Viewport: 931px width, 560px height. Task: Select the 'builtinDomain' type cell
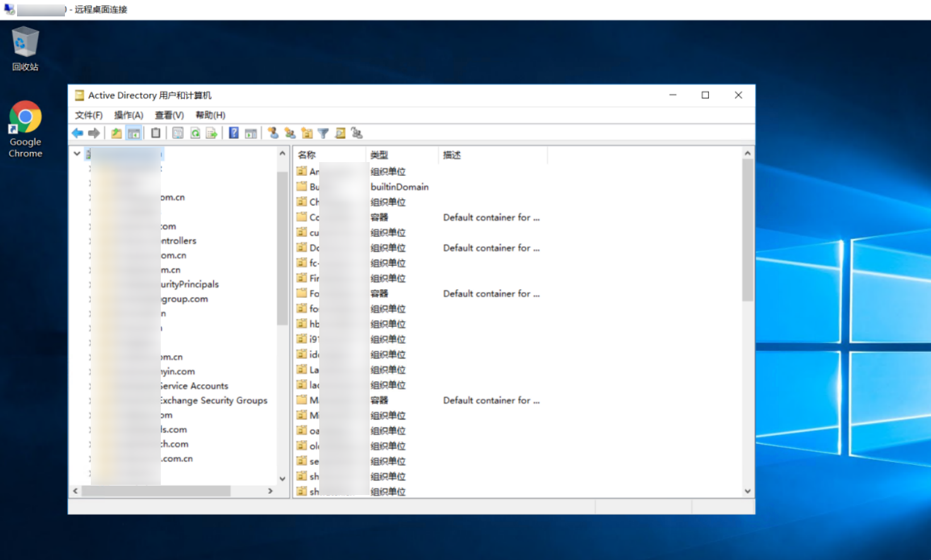click(x=399, y=187)
